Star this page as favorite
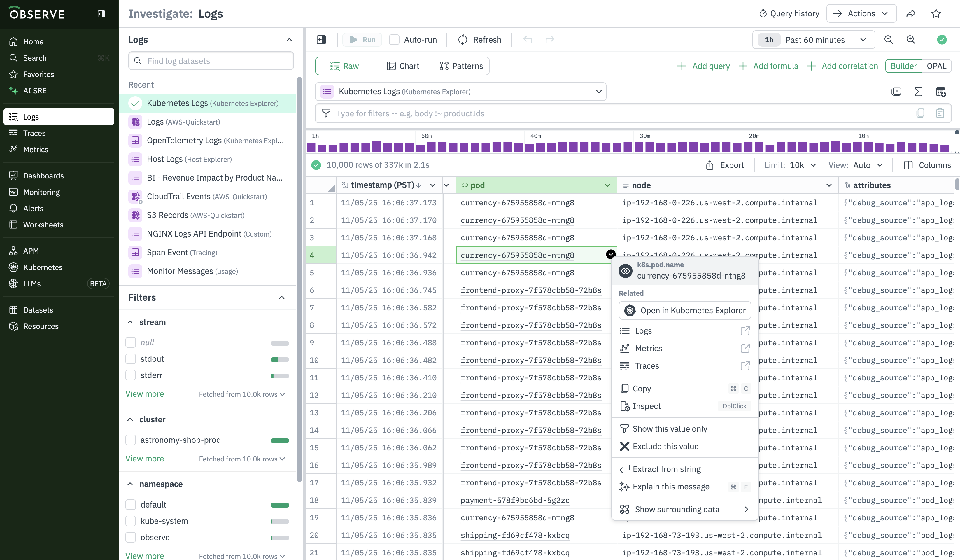 [936, 14]
